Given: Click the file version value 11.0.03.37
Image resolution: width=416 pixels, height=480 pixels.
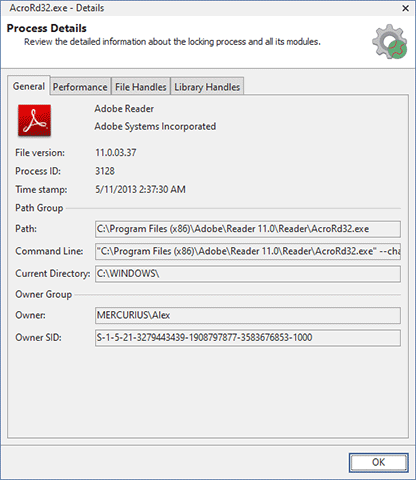Looking at the screenshot, I should pyautogui.click(x=116, y=153).
